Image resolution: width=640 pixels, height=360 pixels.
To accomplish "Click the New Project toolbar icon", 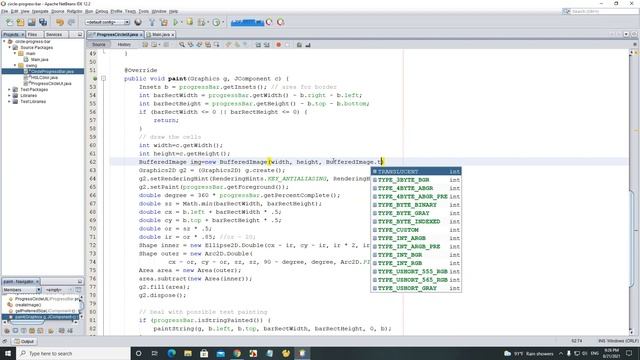I will pos(20,22).
